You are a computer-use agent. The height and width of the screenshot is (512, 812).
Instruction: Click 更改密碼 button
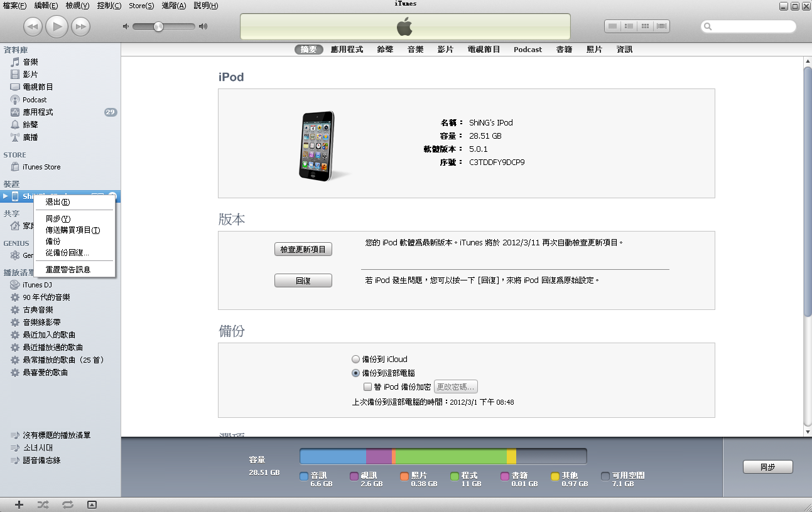tap(456, 387)
